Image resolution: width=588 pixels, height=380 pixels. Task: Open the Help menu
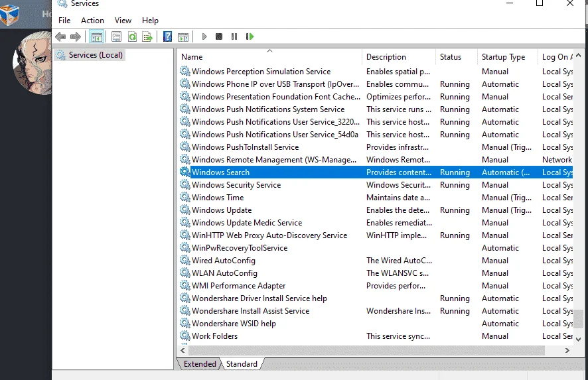point(150,21)
